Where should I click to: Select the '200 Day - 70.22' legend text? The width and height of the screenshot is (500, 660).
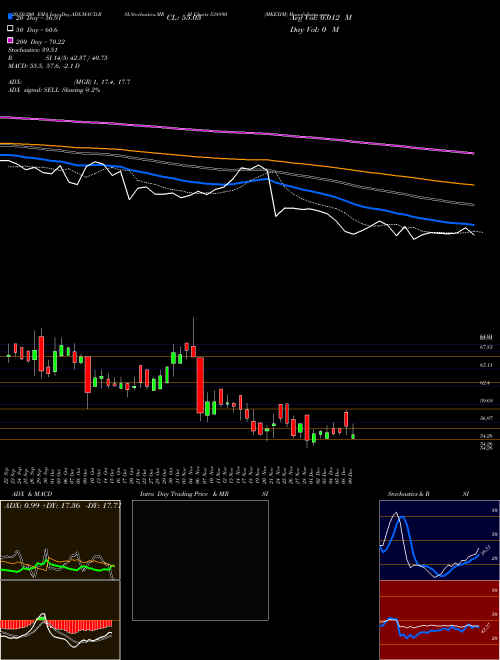[40, 42]
